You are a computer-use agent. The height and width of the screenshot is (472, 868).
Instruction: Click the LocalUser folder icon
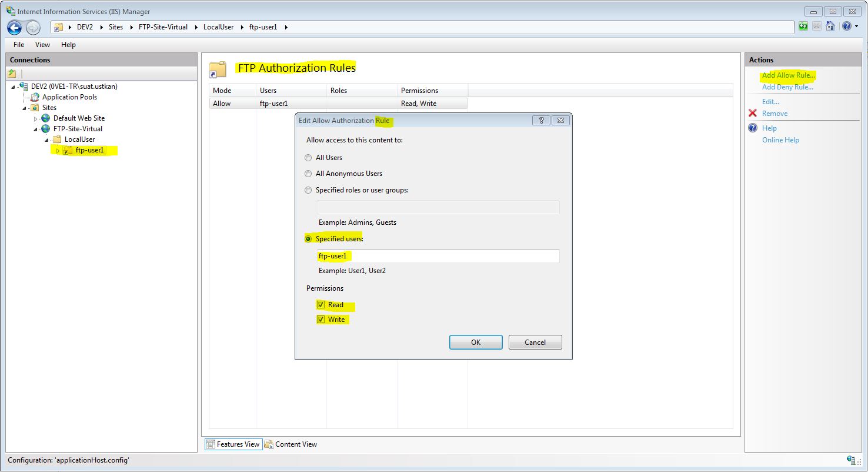point(57,139)
